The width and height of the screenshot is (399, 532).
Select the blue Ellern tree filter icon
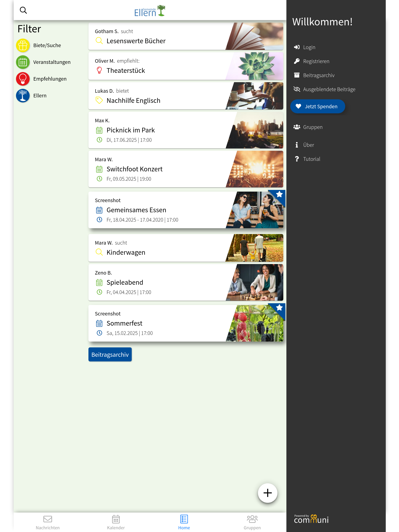pos(23,95)
